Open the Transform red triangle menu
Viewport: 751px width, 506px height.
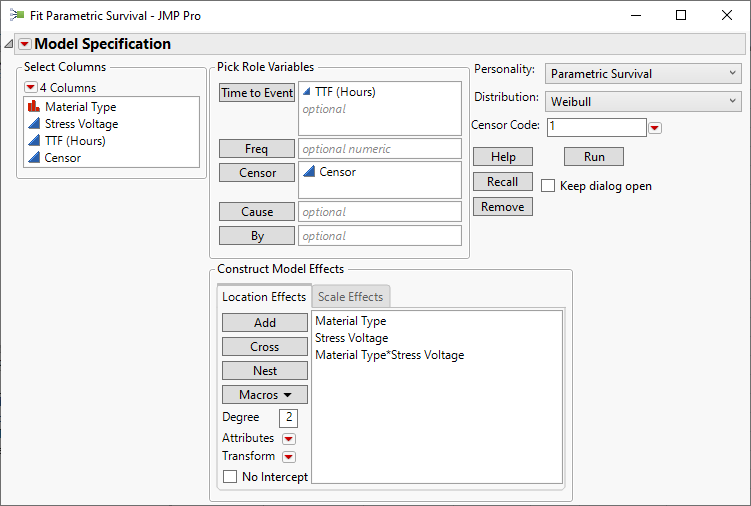click(289, 457)
